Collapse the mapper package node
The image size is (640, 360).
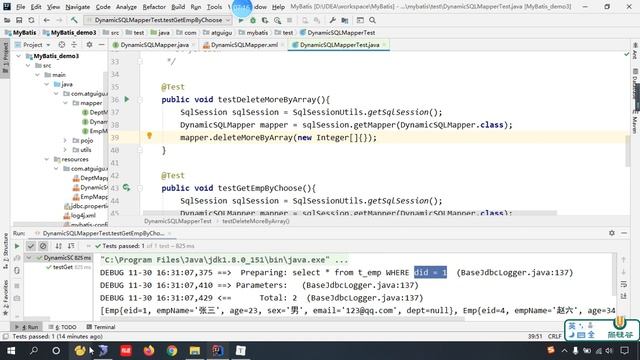point(65,103)
